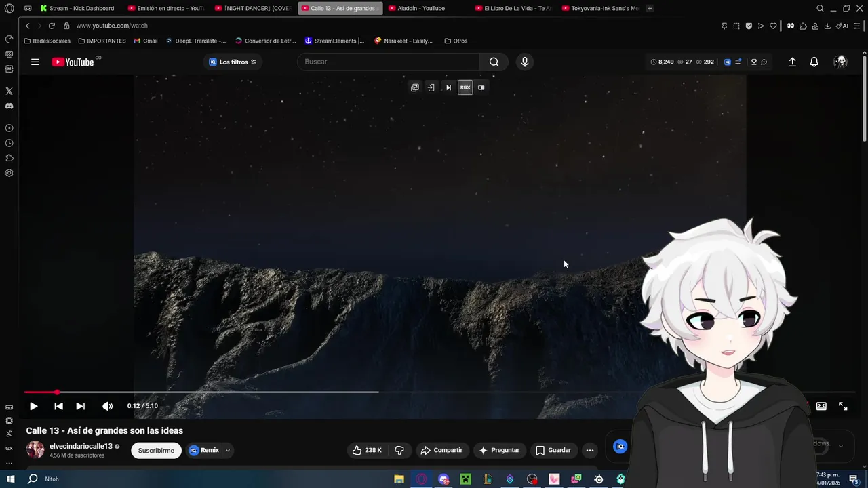Add the page to favorites with the heart icon

tap(773, 26)
